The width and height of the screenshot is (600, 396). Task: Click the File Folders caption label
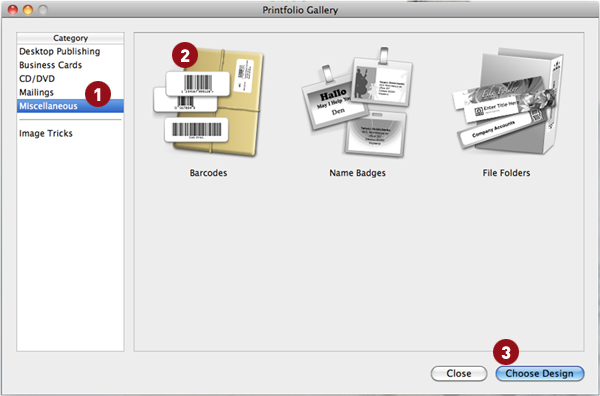506,173
